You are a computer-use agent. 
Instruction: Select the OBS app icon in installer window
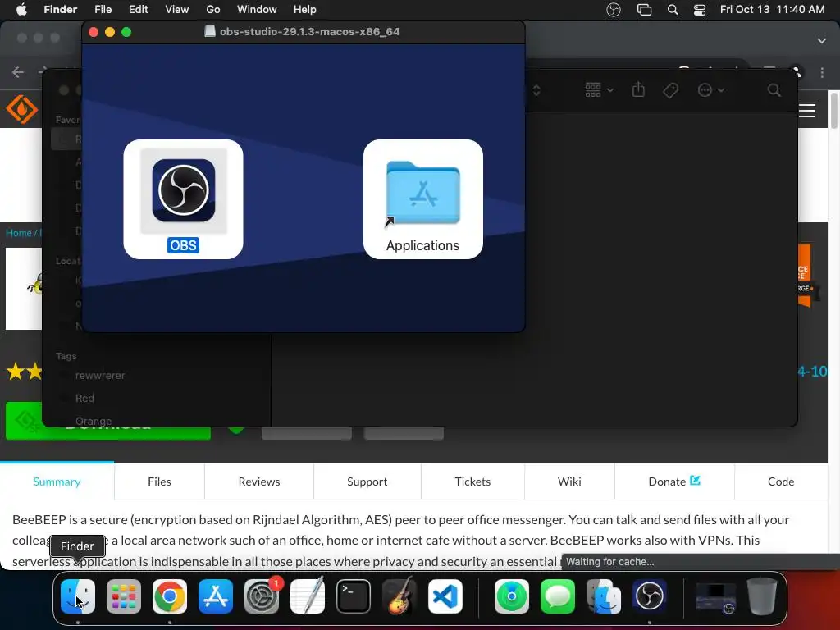click(183, 191)
